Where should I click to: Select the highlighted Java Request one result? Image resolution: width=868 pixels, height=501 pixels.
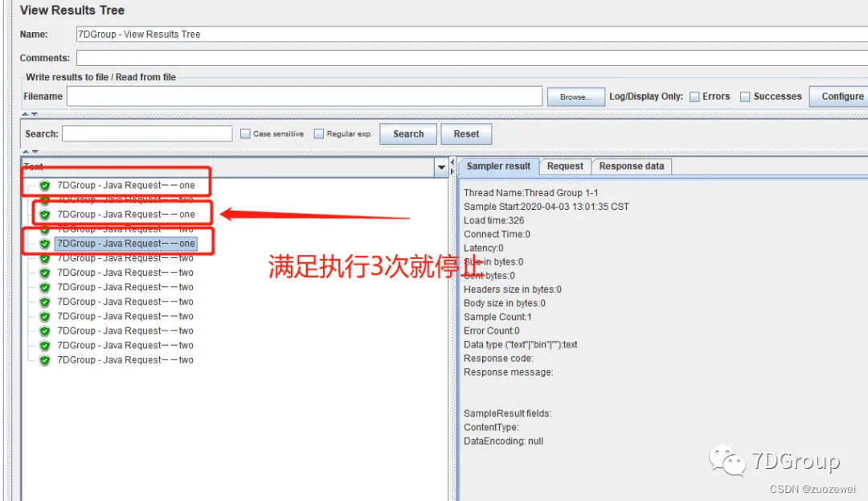point(126,244)
